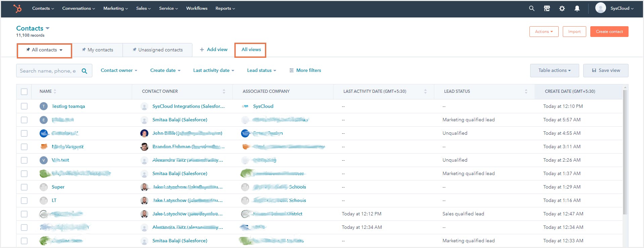Image resolution: width=644 pixels, height=248 pixels.
Task: Click the SysCloud account avatar
Action: click(600, 8)
